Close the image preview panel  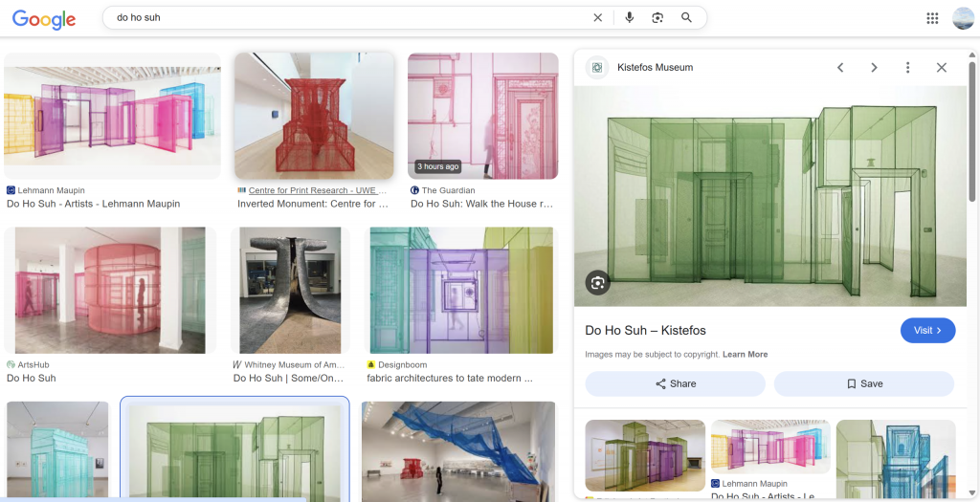click(x=942, y=68)
